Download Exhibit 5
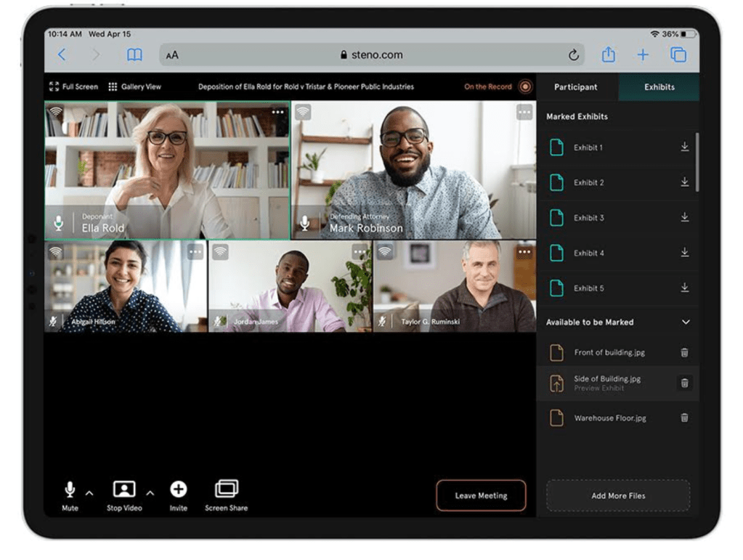 tap(684, 288)
